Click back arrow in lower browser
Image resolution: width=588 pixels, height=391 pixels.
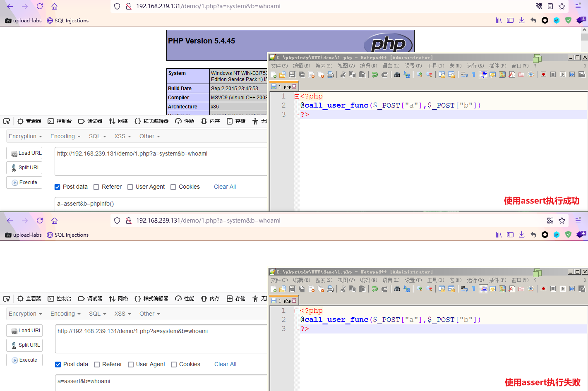click(10, 221)
